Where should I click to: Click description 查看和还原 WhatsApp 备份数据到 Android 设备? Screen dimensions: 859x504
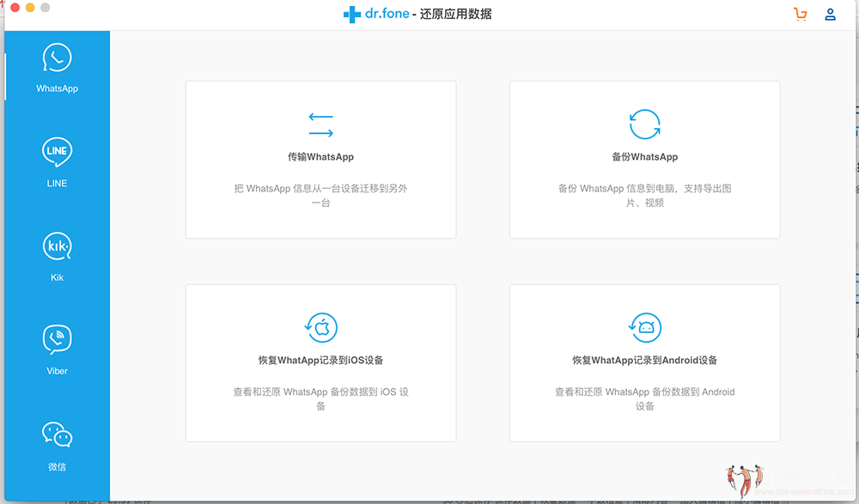coord(645,398)
